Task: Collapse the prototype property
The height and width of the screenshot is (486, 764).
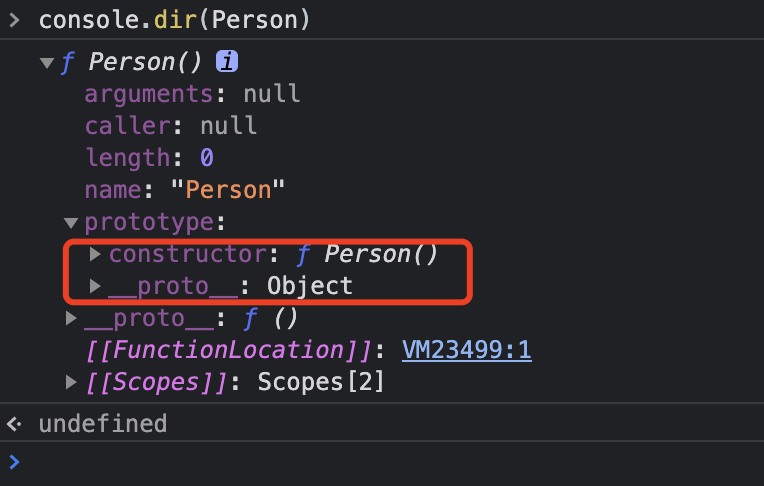Action: coord(71,223)
